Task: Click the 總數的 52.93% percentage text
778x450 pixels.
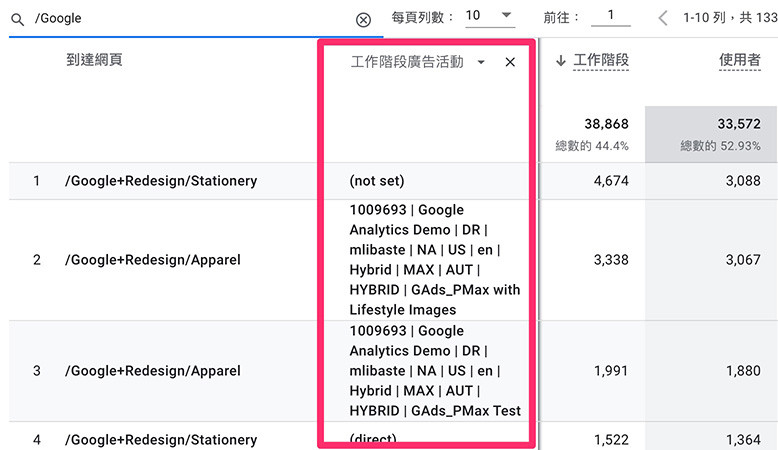Action: [720, 146]
